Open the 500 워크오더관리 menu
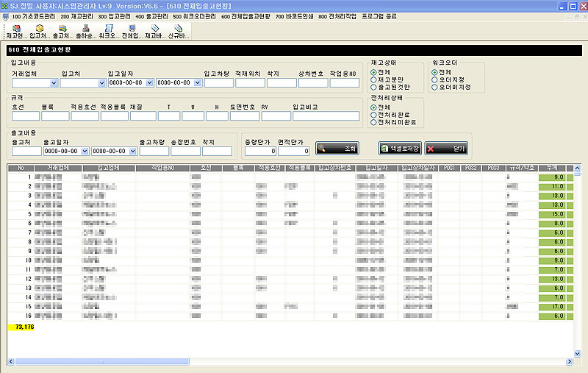Screen dimensions: 588x373 click(195, 16)
